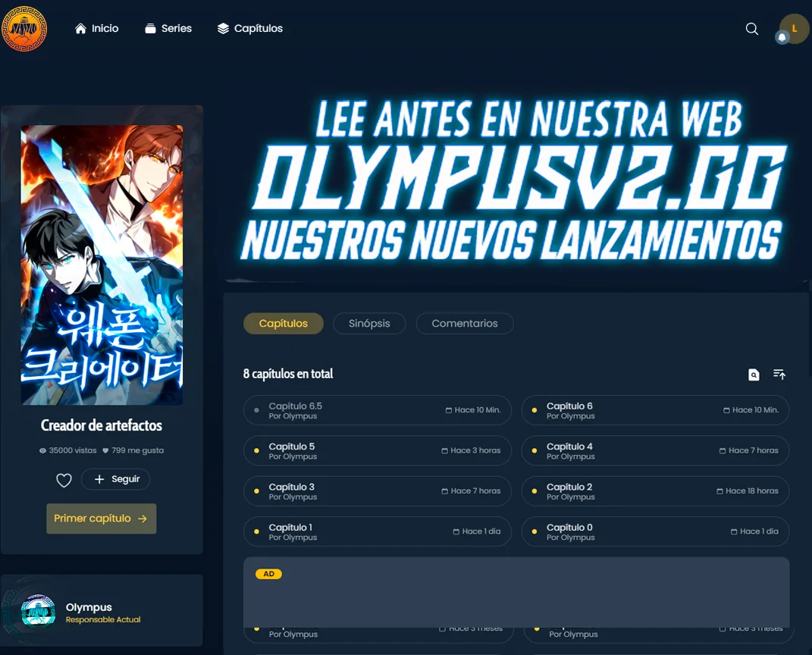Click the Olympus site logo
The width and height of the screenshot is (812, 655).
pyautogui.click(x=25, y=29)
